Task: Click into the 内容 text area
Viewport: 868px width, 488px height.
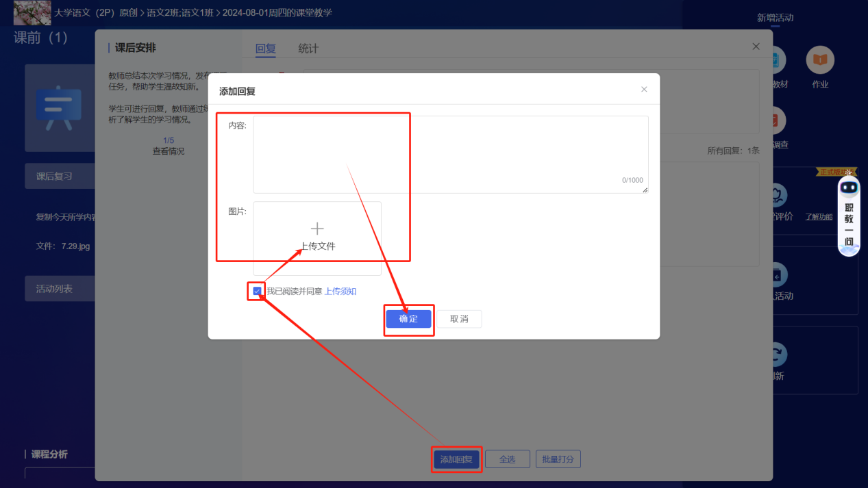Action: point(450,154)
